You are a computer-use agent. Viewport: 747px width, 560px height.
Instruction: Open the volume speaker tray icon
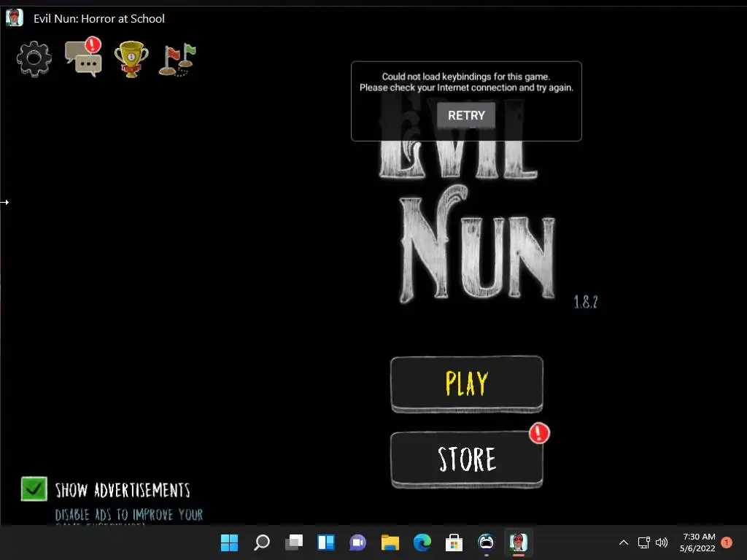coord(662,542)
